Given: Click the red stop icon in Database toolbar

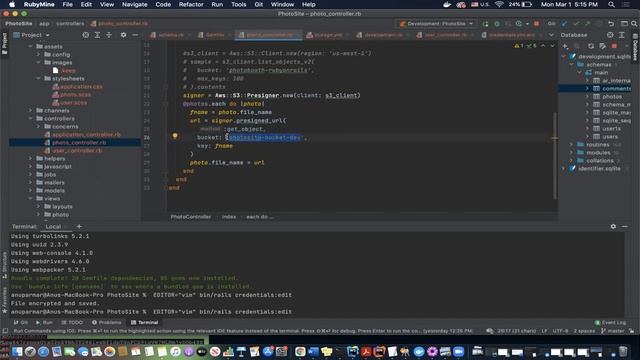Looking at the screenshot, I should [x=614, y=46].
